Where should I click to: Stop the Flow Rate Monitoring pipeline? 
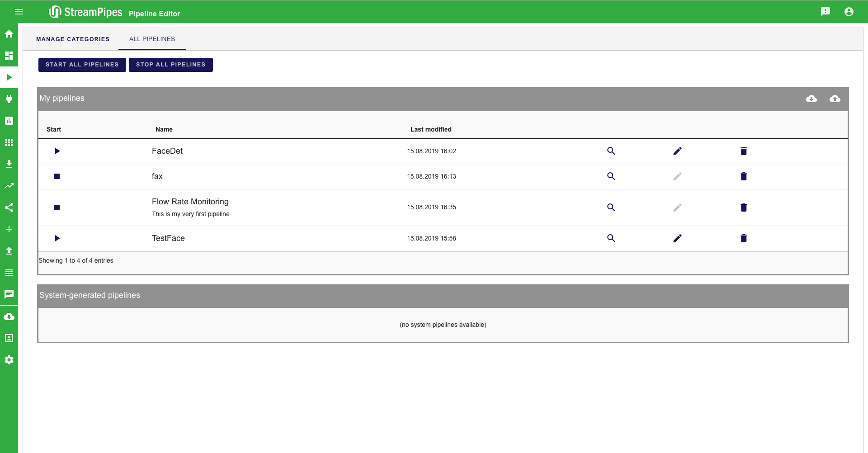point(57,208)
